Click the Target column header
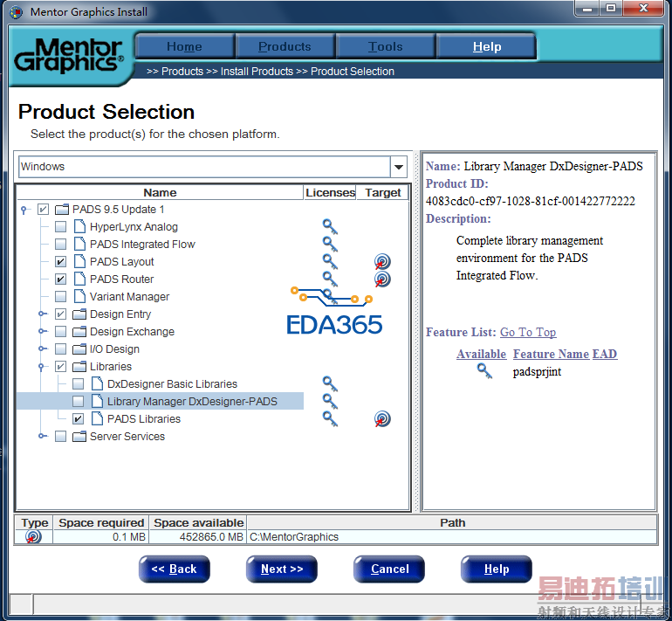Viewport: 672px width, 621px height. [383, 192]
